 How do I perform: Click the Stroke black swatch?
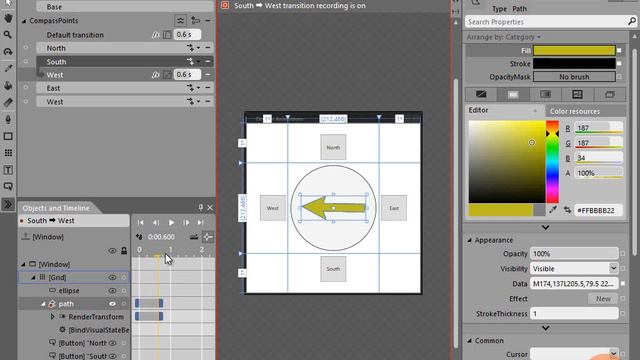[x=574, y=64]
